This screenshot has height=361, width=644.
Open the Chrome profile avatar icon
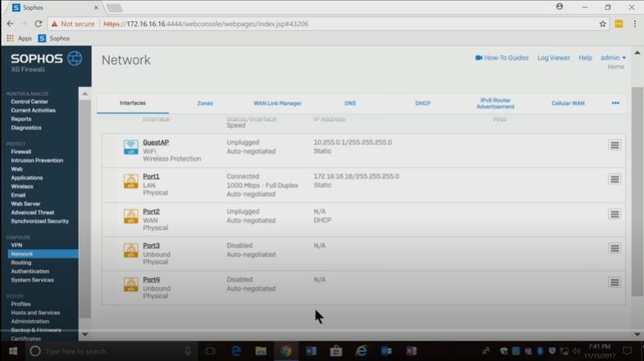coord(559,7)
